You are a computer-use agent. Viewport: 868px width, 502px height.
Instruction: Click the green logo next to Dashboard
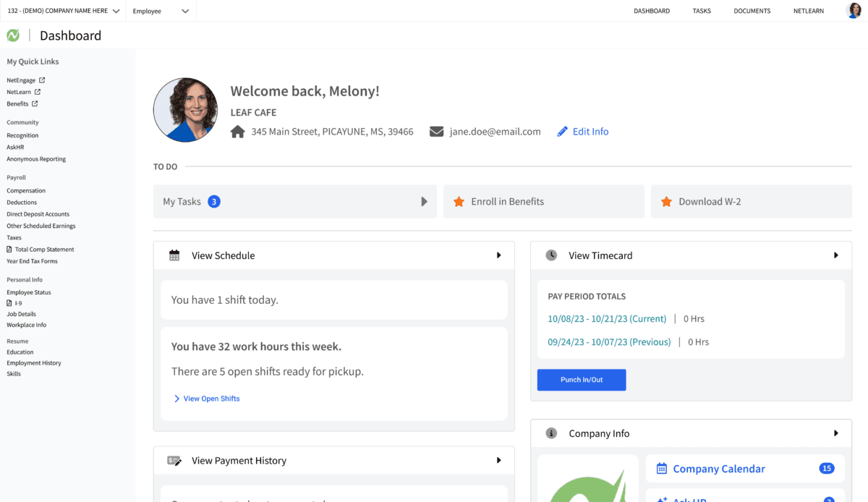click(x=13, y=35)
